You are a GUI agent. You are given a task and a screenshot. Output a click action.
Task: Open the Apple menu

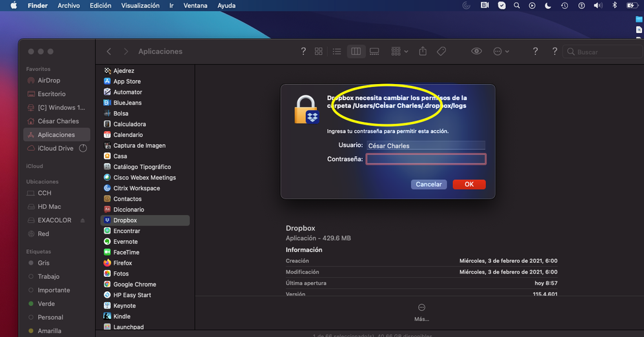coord(14,5)
